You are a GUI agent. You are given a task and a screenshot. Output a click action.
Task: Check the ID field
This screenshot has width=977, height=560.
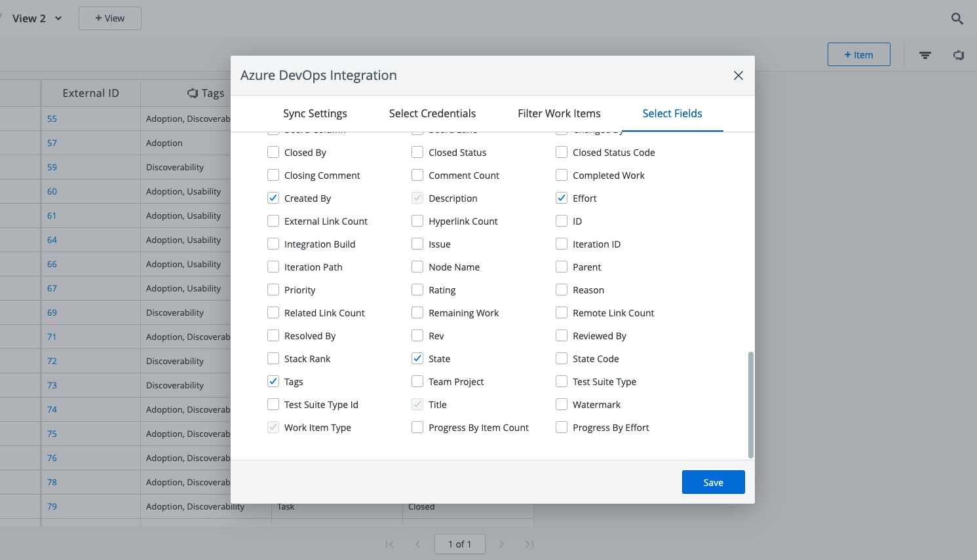tap(562, 221)
